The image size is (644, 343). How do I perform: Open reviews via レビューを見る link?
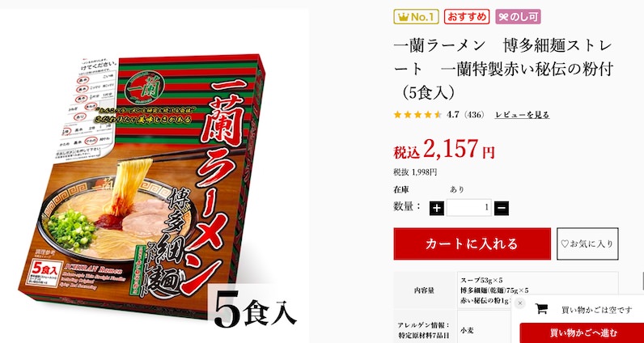pyautogui.click(x=522, y=115)
